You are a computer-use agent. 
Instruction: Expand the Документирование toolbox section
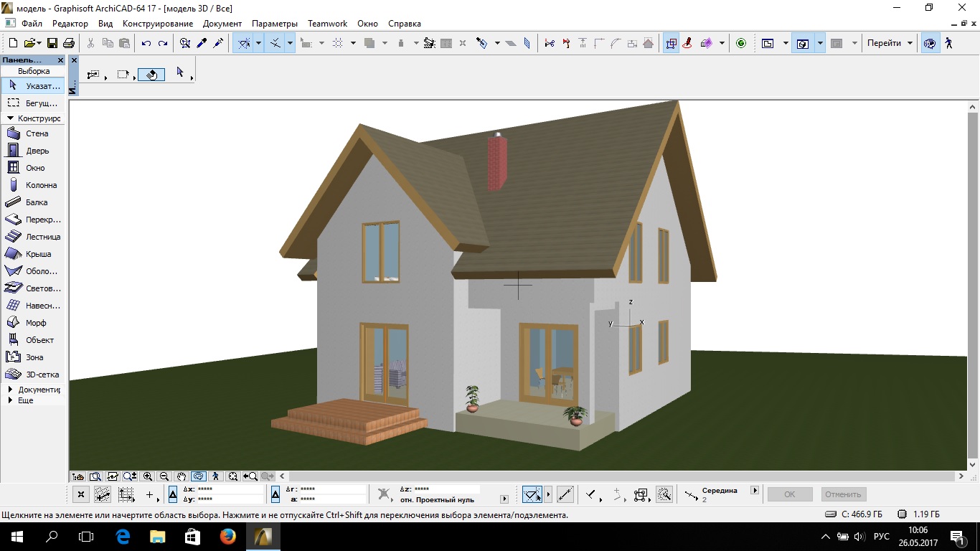(11, 390)
